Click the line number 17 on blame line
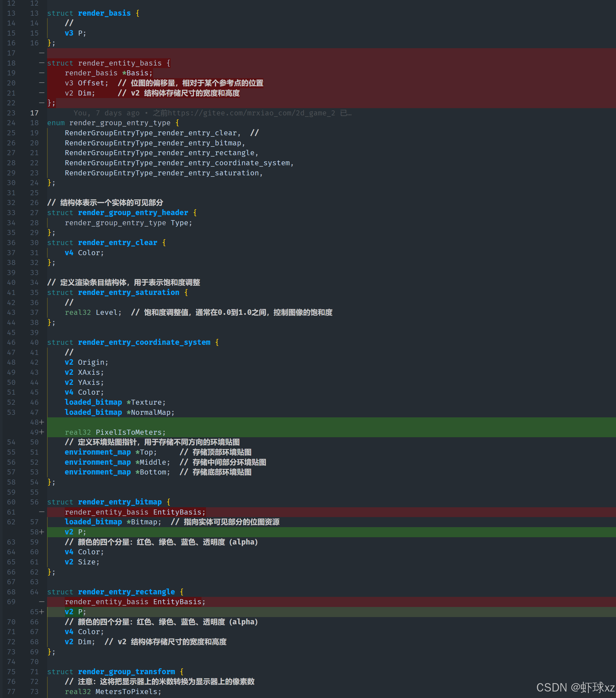 point(34,113)
